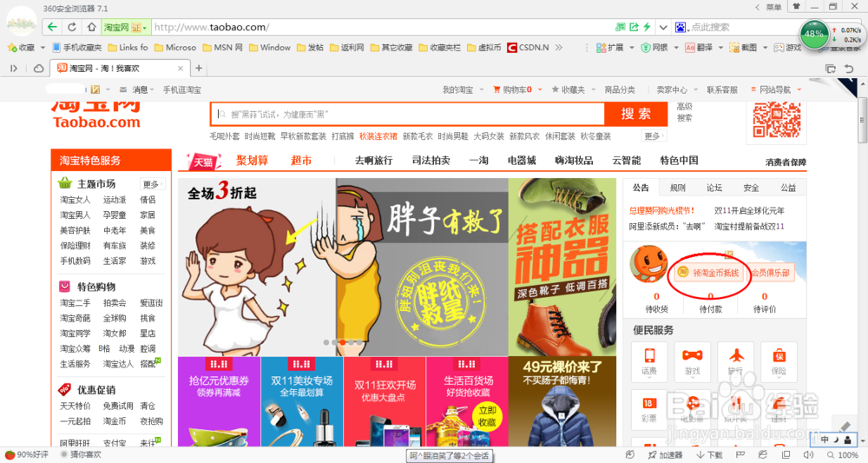Screen dimensions: 868x463
Task: Close the 淘宝网 tab
Action: point(181,69)
